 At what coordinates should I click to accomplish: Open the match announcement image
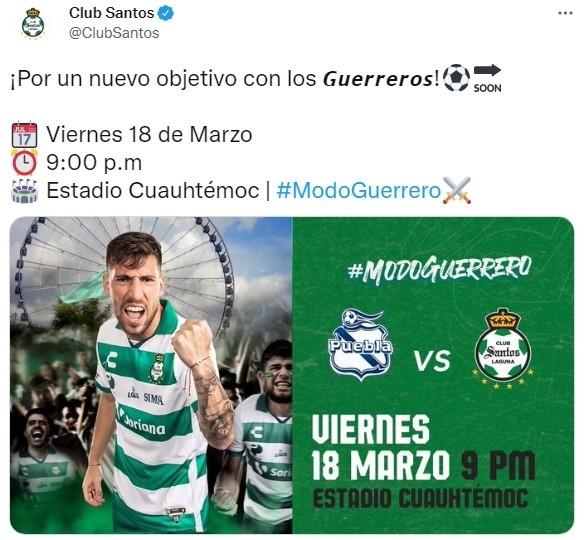click(x=292, y=375)
